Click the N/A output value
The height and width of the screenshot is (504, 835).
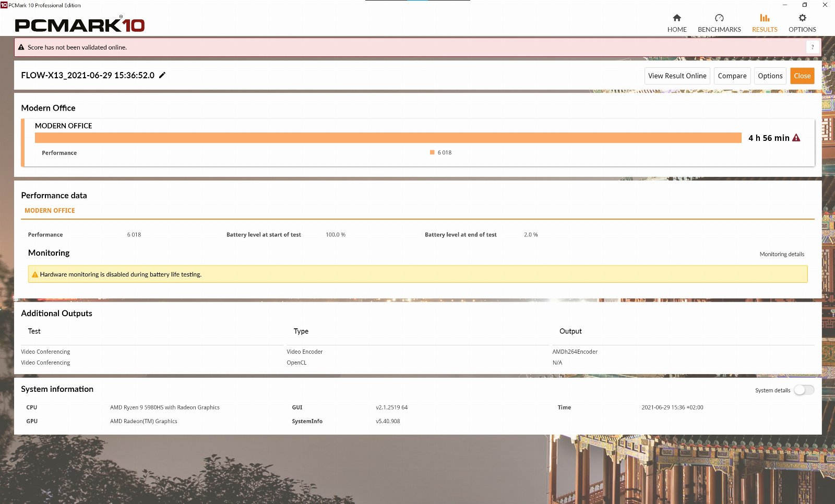click(x=557, y=363)
